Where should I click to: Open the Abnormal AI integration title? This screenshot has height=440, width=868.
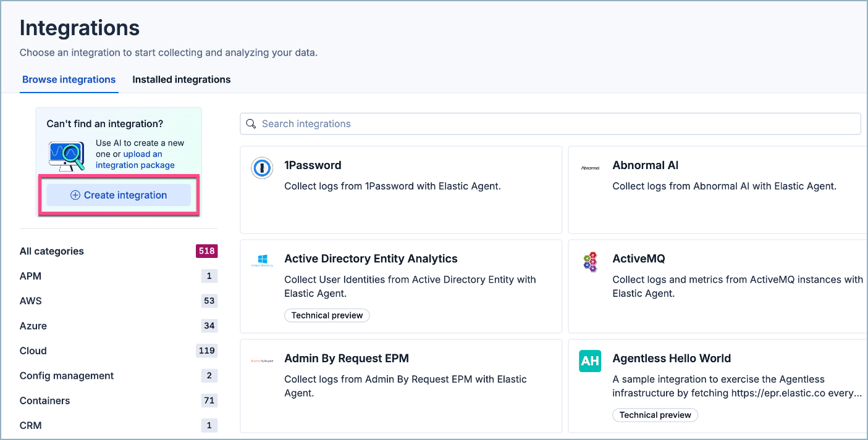[646, 165]
